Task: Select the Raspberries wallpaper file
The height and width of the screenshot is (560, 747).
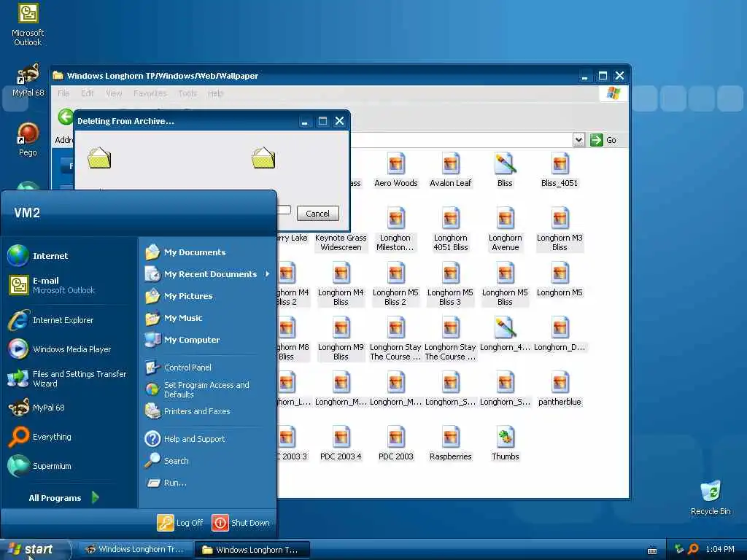Action: click(450, 444)
